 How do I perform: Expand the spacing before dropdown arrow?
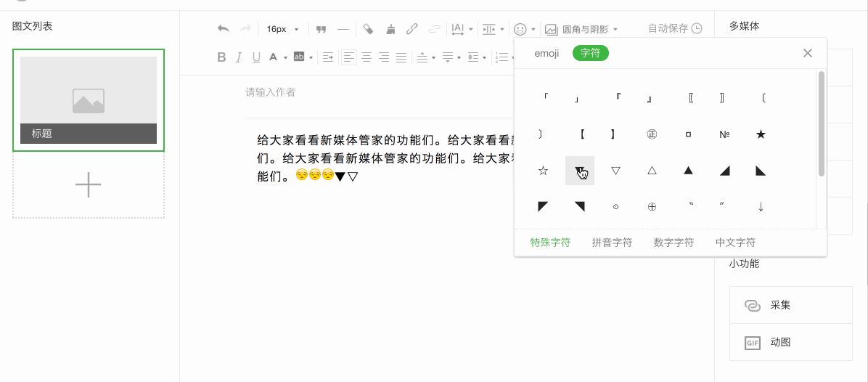[x=433, y=57]
